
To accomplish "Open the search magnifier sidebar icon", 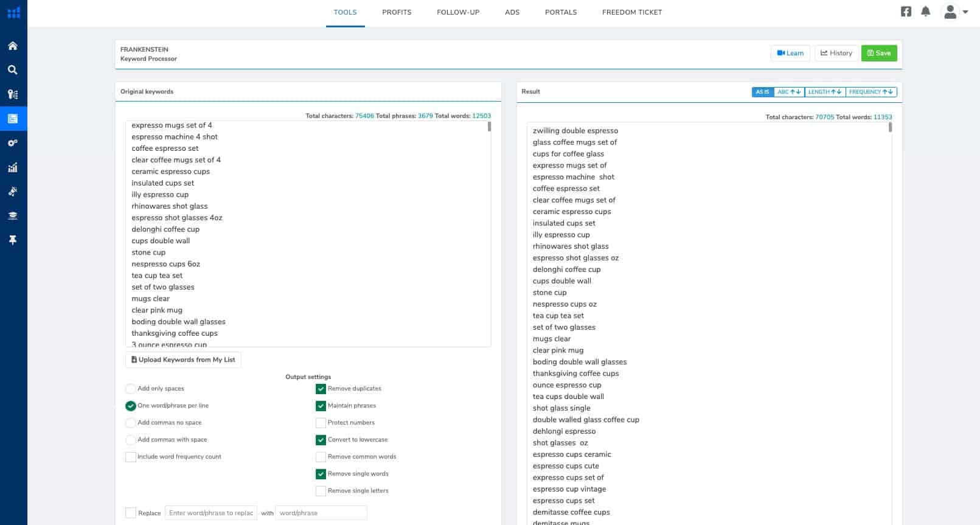I will tap(13, 70).
